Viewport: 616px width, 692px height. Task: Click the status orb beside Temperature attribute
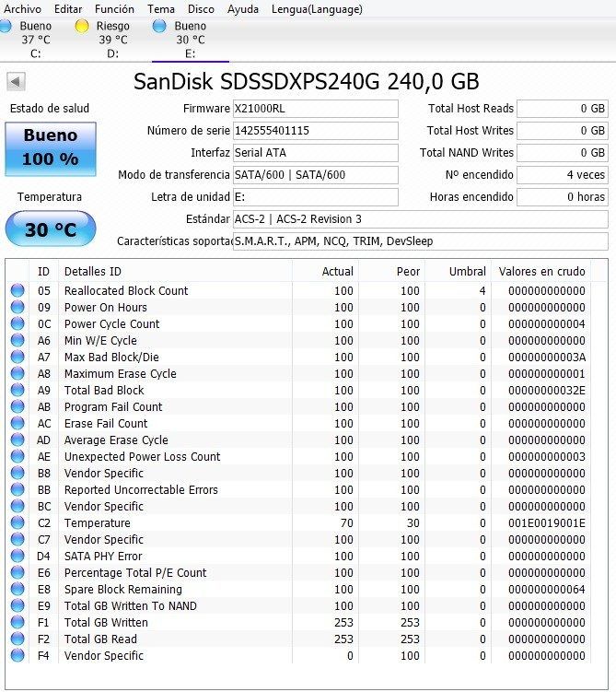17,523
